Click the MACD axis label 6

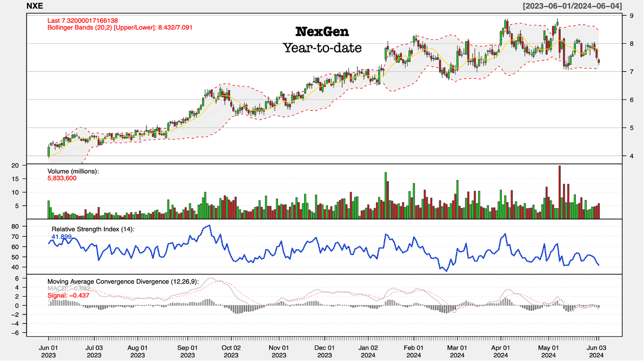17,278
